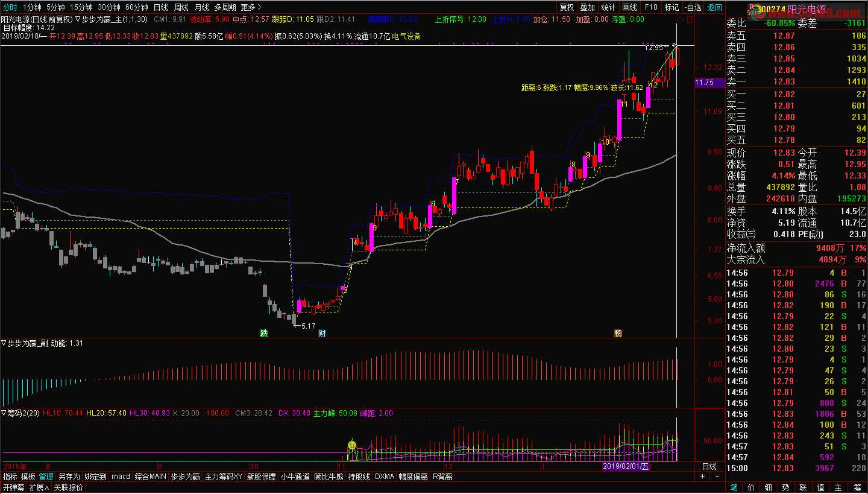The image size is (868, 494).
Task: Toggle 复权 price adjustment
Action: pyautogui.click(x=567, y=7)
